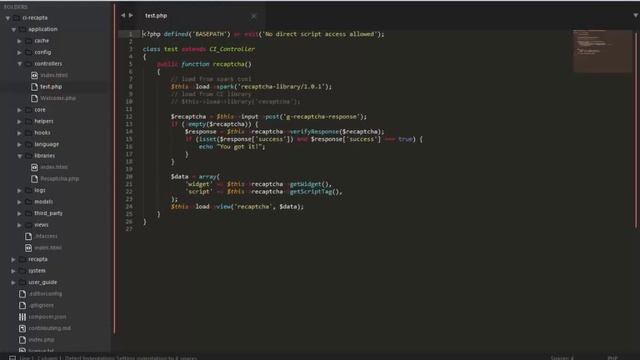
Task: Expand the helpers folder arrow
Action: click(19, 121)
